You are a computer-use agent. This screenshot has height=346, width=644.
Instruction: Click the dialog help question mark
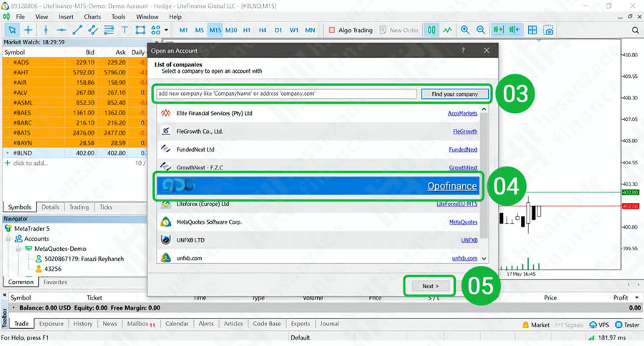click(463, 51)
